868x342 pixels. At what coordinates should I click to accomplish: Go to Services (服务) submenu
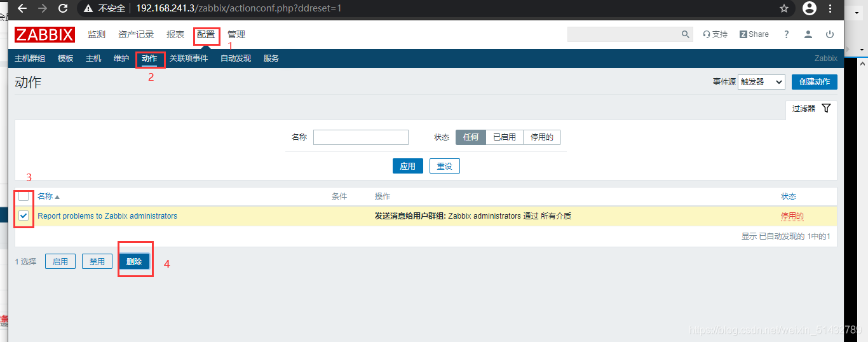271,58
